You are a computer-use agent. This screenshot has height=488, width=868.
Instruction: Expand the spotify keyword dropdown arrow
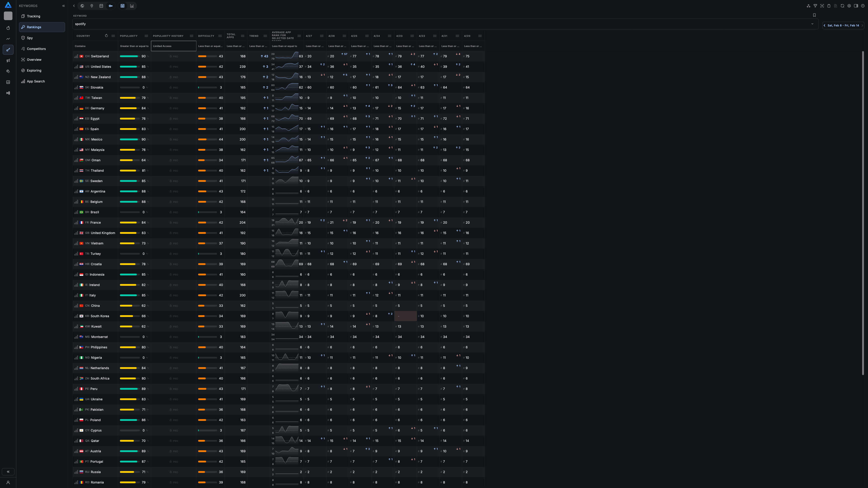pos(812,24)
